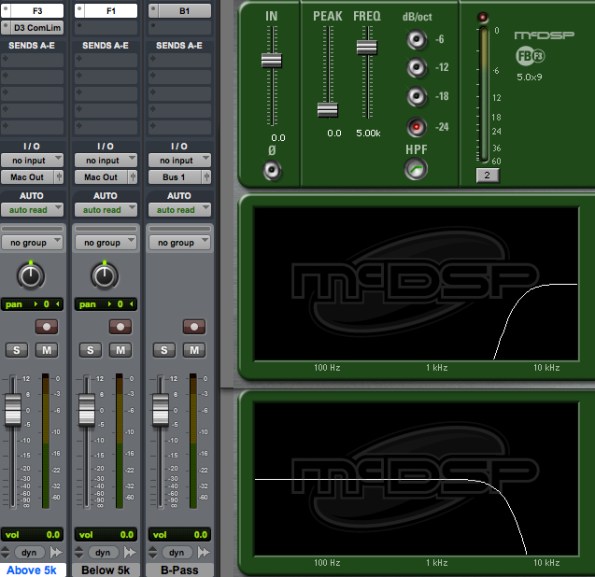
Task: Click the Below 5k volume fader
Action: 87,409
